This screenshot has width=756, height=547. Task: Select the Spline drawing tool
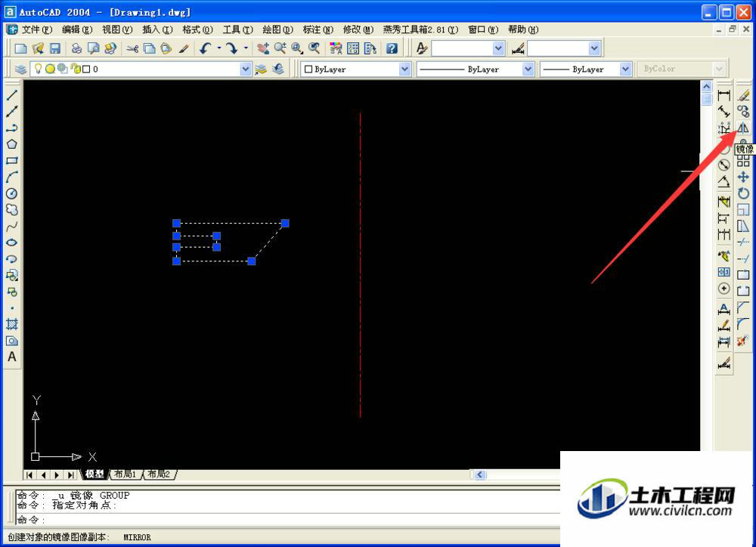12,226
